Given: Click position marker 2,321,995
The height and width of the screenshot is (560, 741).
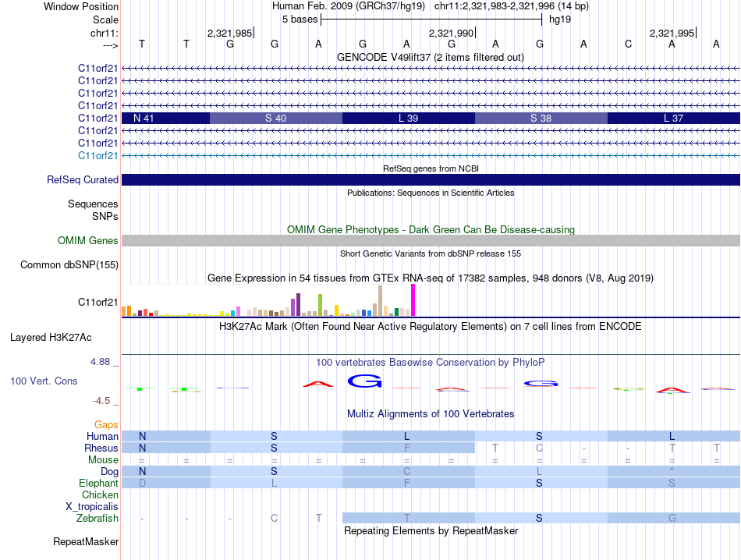Looking at the screenshot, I should pyautogui.click(x=672, y=33).
